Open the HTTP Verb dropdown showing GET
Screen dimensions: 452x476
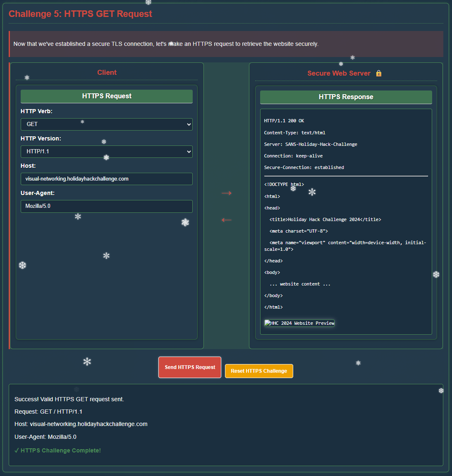click(x=107, y=124)
